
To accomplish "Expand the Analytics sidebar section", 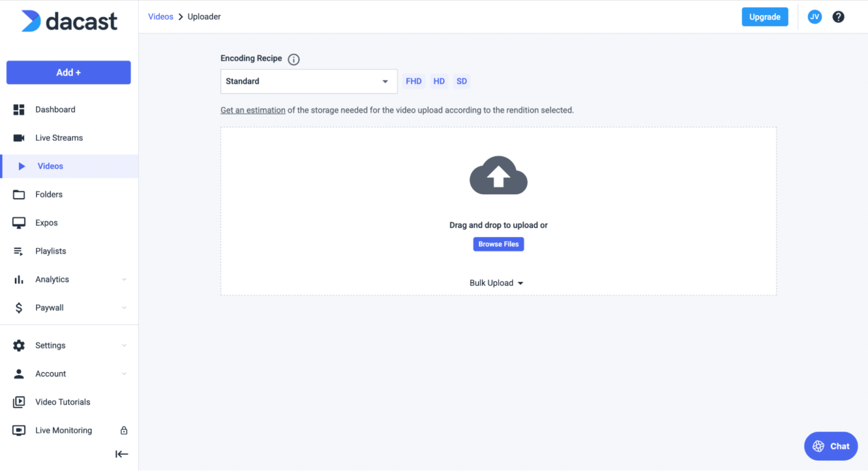I will [52, 279].
